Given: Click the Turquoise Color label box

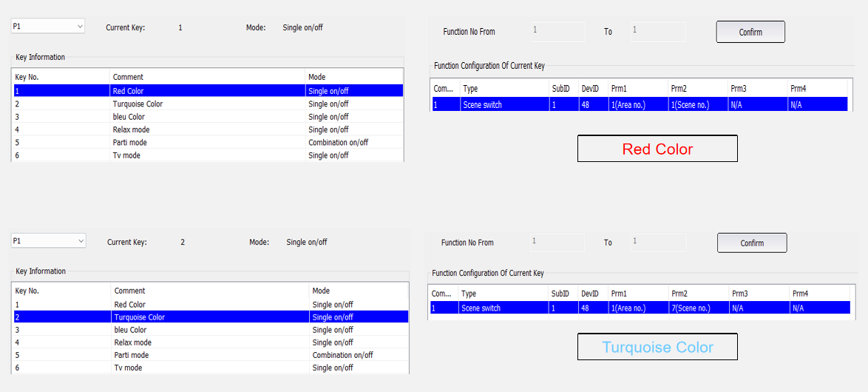Looking at the screenshot, I should point(657,347).
